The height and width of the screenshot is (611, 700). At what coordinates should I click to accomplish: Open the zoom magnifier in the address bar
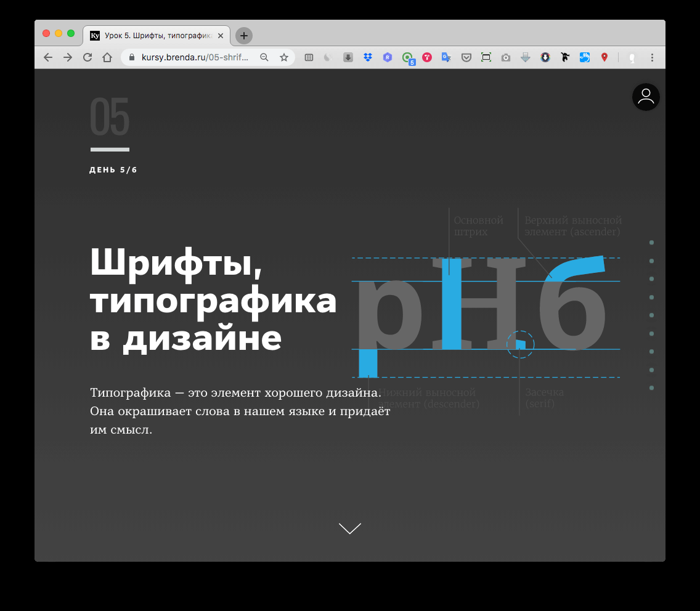click(x=264, y=57)
